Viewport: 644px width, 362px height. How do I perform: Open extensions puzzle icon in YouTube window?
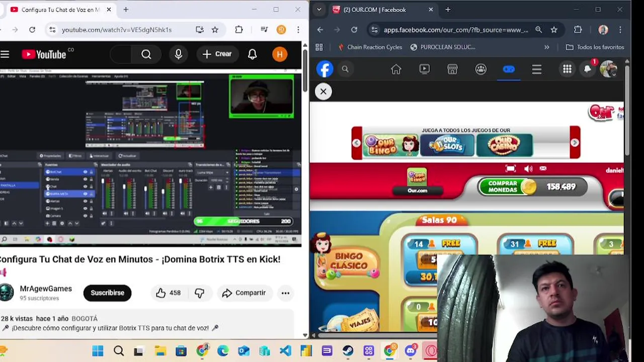pyautogui.click(x=239, y=30)
